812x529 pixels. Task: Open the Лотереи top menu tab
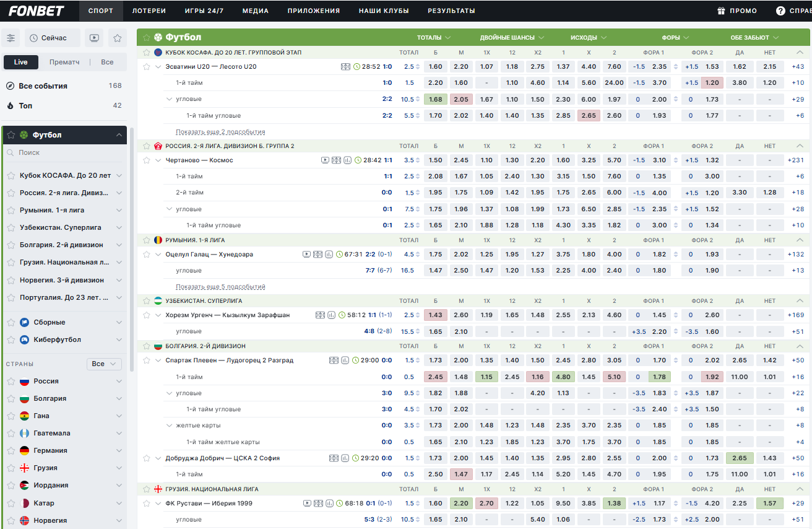pos(149,11)
